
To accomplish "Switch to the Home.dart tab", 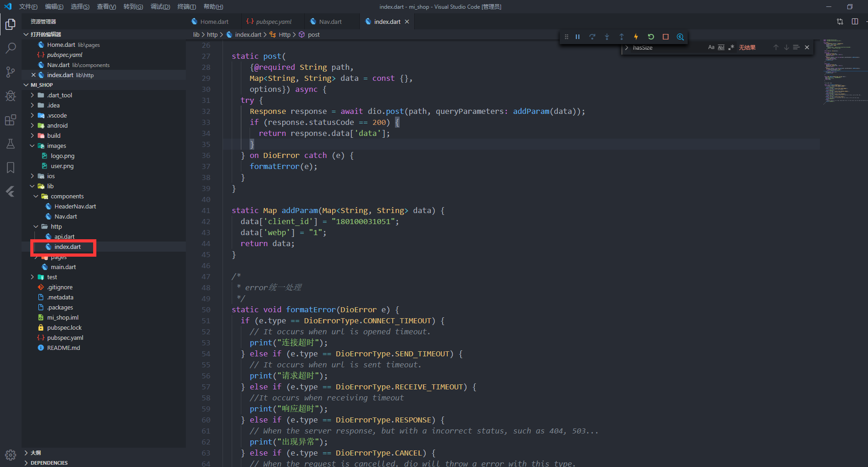I will click(214, 22).
